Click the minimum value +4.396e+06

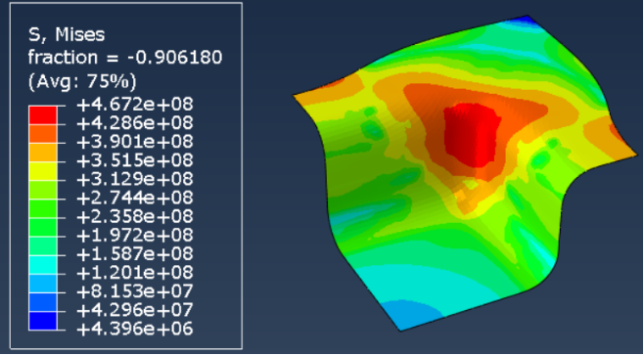(135, 329)
